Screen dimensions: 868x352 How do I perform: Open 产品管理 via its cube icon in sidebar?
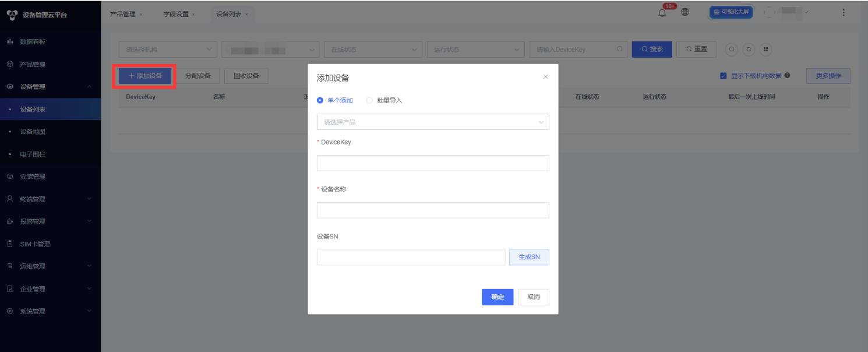[9, 64]
